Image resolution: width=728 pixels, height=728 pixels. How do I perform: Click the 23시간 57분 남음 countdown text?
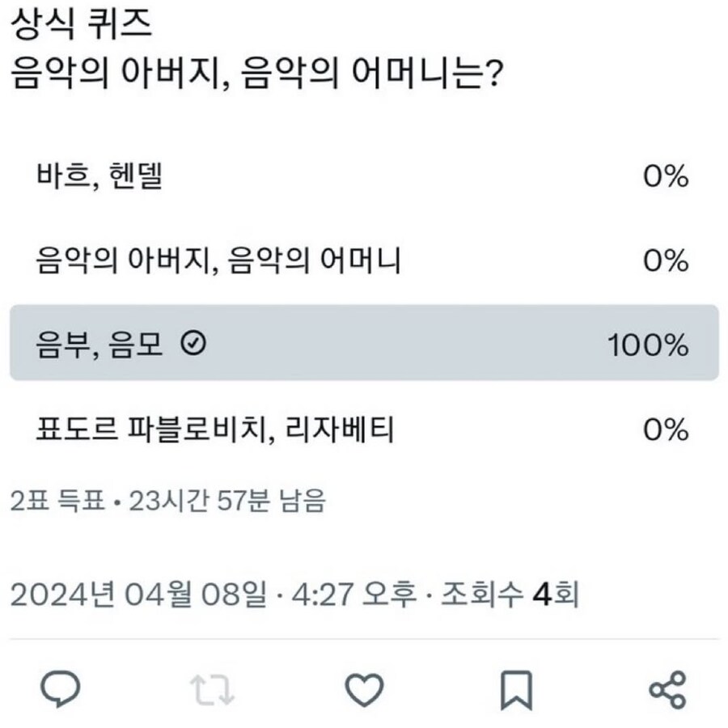click(x=235, y=500)
